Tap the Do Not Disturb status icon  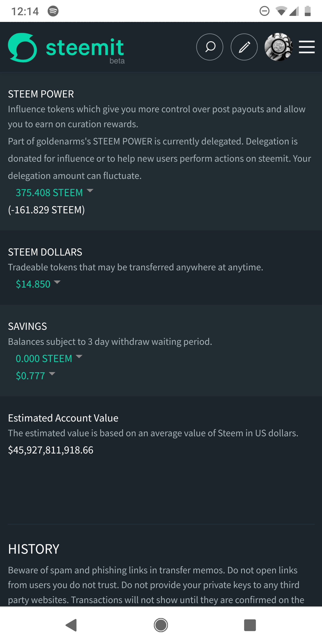click(264, 11)
